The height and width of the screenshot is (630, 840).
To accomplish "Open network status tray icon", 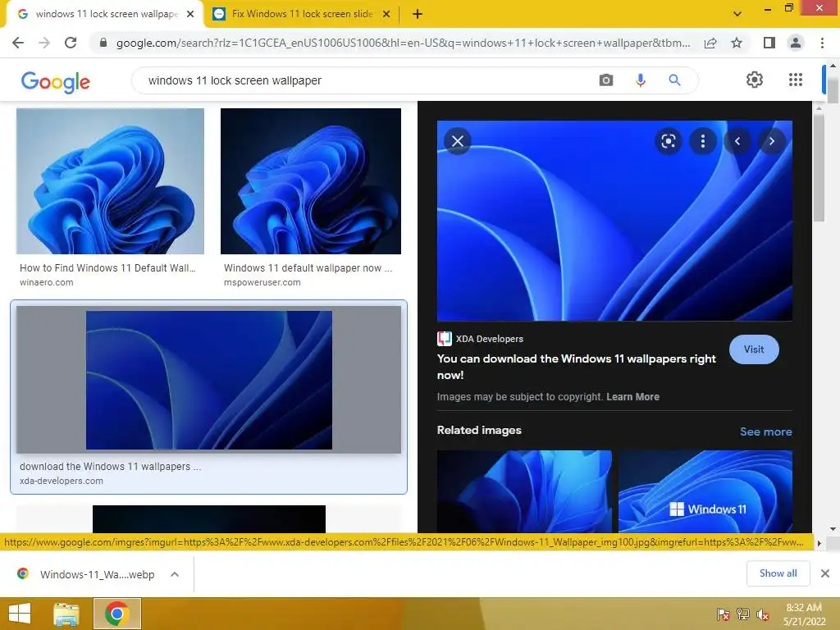I will pyautogui.click(x=743, y=614).
